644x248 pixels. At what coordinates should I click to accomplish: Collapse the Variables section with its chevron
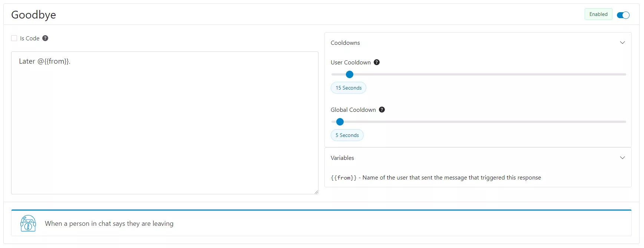[x=622, y=158]
